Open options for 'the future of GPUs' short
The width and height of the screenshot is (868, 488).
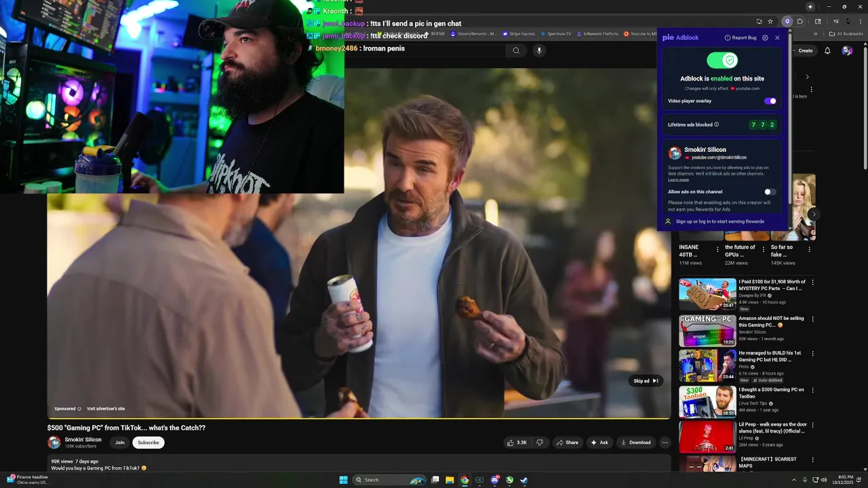click(764, 249)
